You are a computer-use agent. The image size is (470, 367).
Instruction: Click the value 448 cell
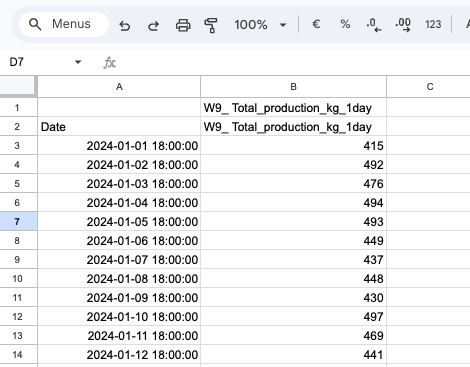click(293, 279)
